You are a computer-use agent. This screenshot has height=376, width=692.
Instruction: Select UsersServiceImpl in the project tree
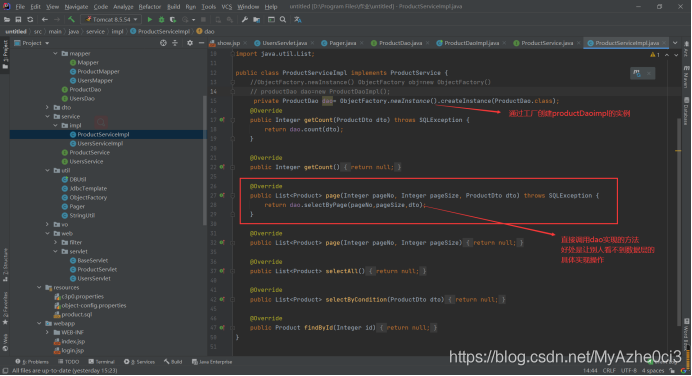[100, 143]
